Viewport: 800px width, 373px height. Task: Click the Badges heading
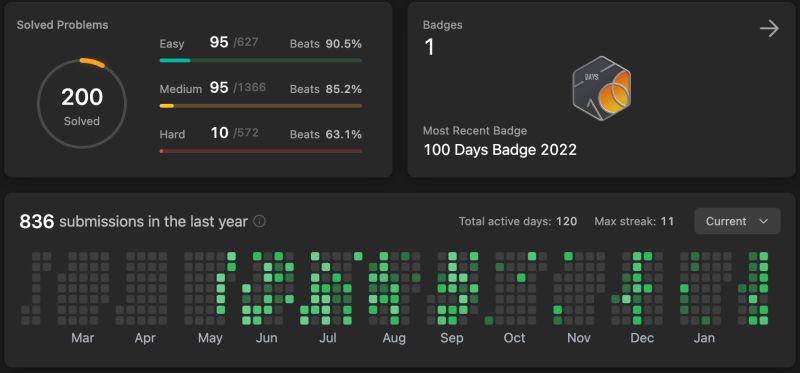tap(443, 25)
